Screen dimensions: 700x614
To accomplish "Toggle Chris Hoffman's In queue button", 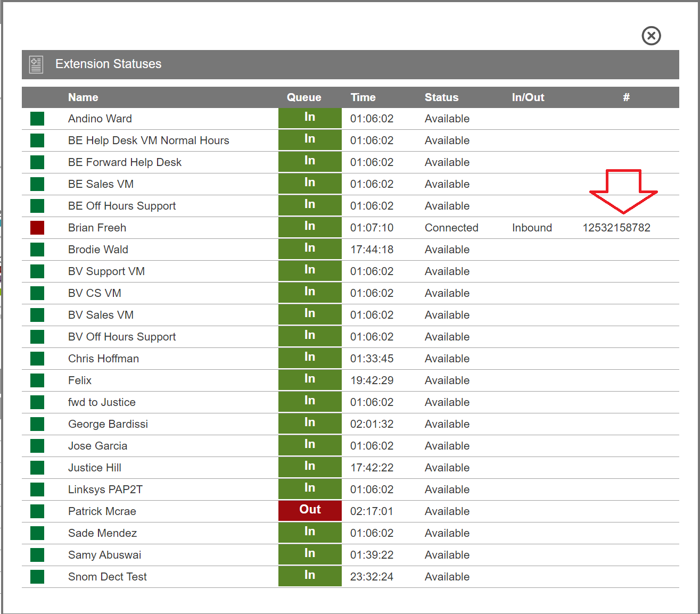I will (x=310, y=358).
